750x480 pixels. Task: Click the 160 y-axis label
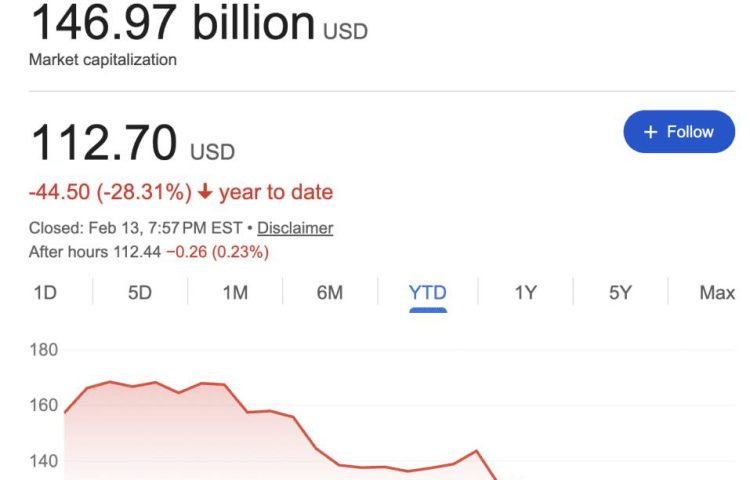[45, 406]
